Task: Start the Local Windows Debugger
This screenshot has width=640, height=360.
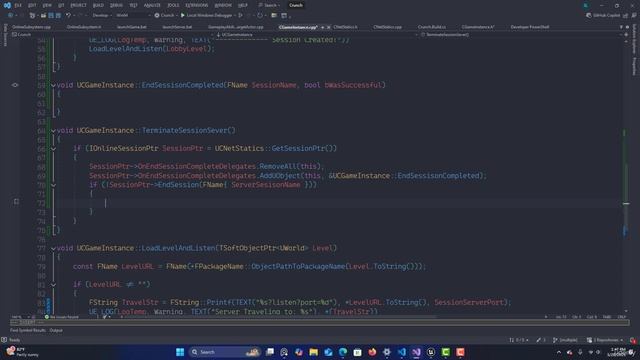Action: [x=207, y=15]
